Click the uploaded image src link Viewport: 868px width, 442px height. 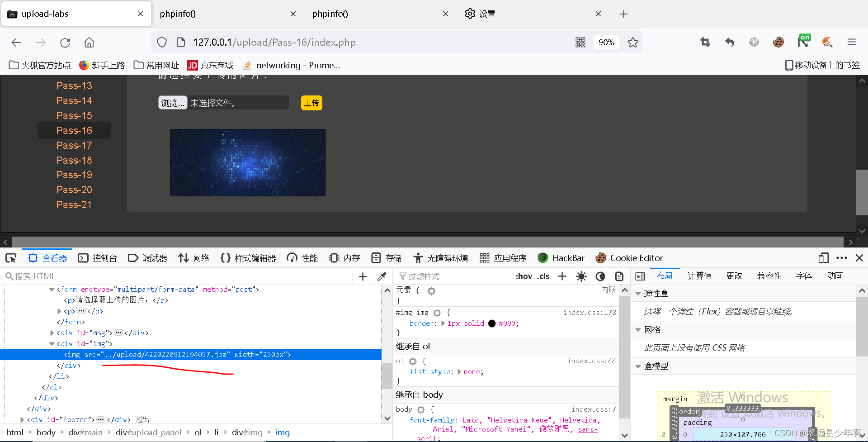(x=165, y=355)
